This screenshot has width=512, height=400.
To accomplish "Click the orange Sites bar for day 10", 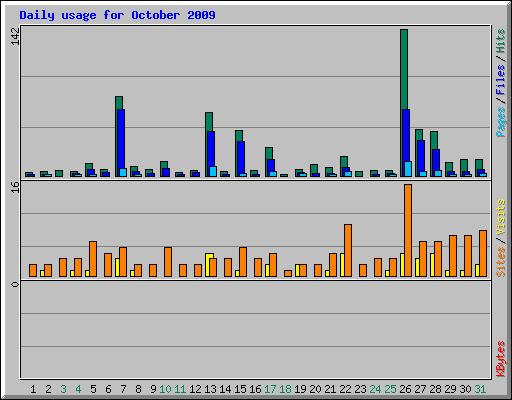I will (168, 262).
